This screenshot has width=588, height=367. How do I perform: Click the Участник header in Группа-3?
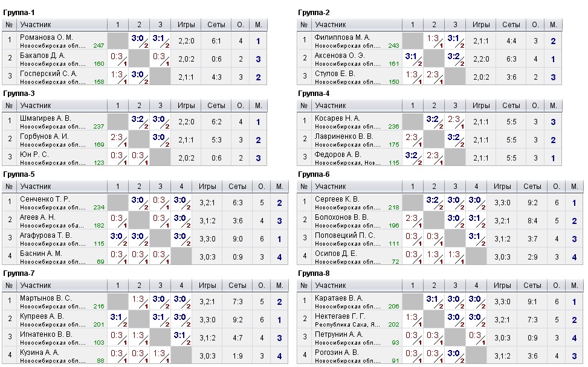tap(36, 106)
